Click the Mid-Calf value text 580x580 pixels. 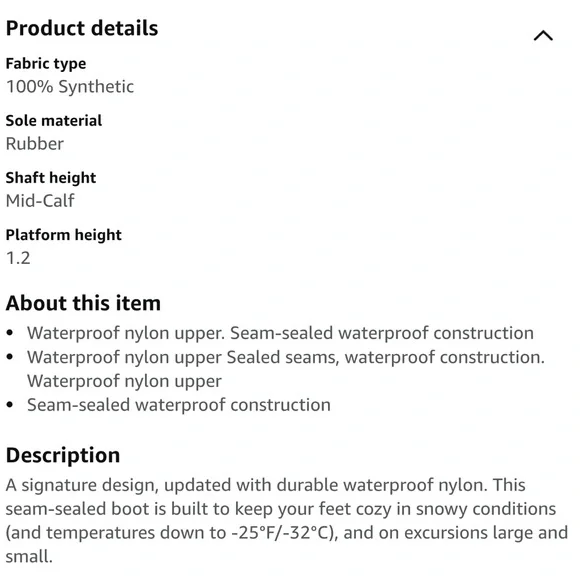point(40,201)
